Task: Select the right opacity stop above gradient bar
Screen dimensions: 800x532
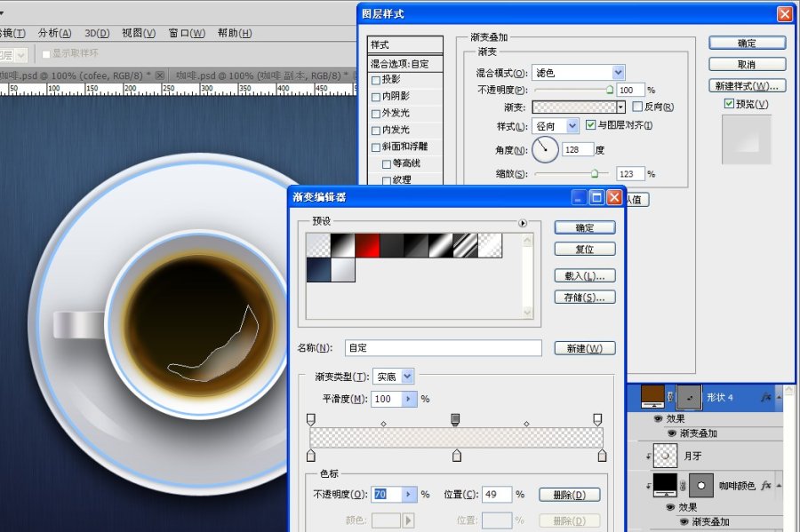Action: 597,419
